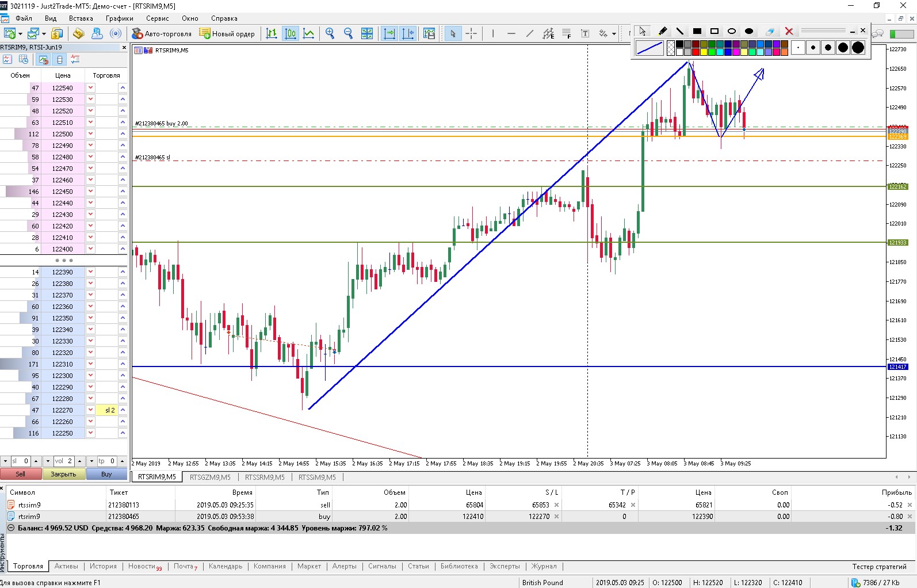Expand the shapes and arrows dropdown
This screenshot has height=588, width=917.
(x=614, y=34)
